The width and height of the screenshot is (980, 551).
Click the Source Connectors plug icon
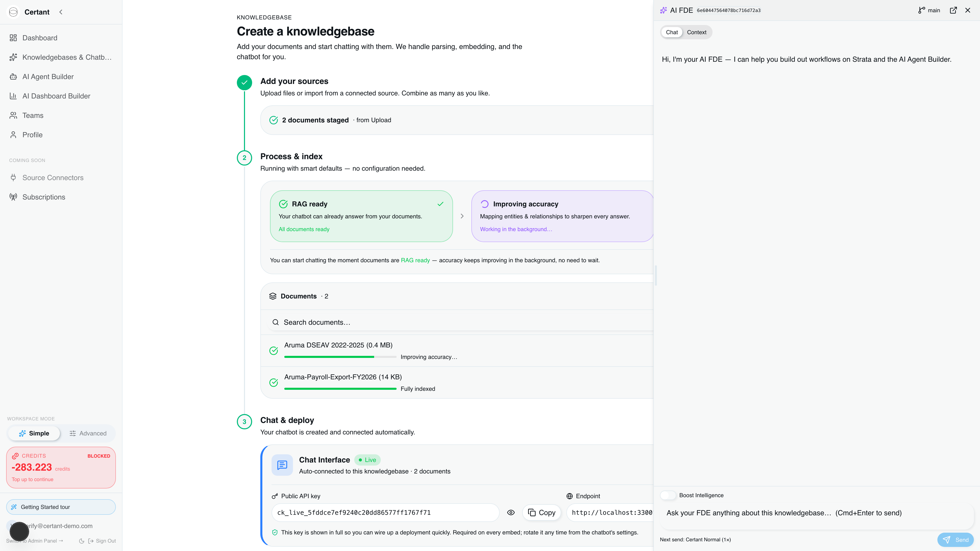13,178
